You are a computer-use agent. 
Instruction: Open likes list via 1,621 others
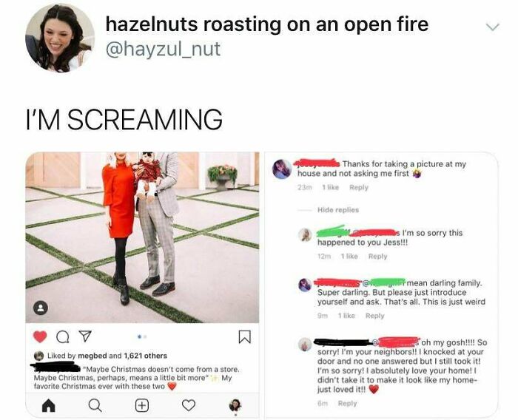click(145, 356)
